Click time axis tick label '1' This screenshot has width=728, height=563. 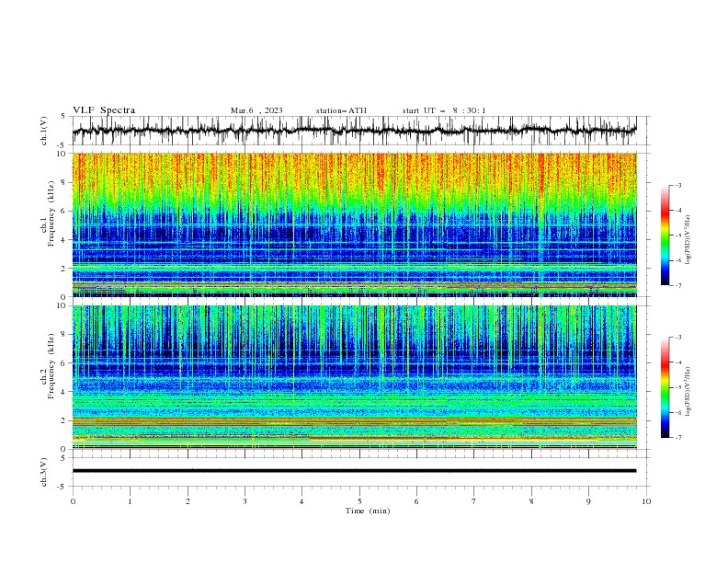tap(130, 501)
